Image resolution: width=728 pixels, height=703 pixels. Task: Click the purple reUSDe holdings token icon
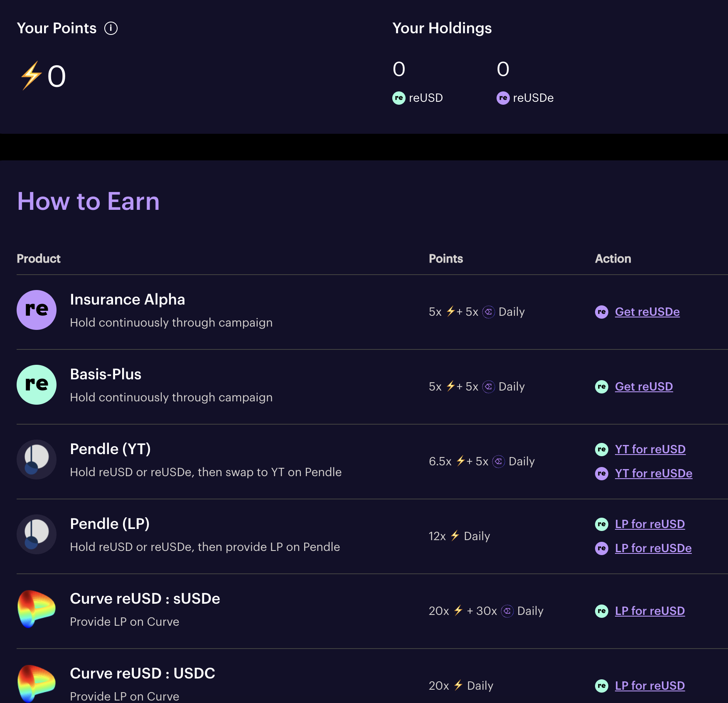click(503, 98)
